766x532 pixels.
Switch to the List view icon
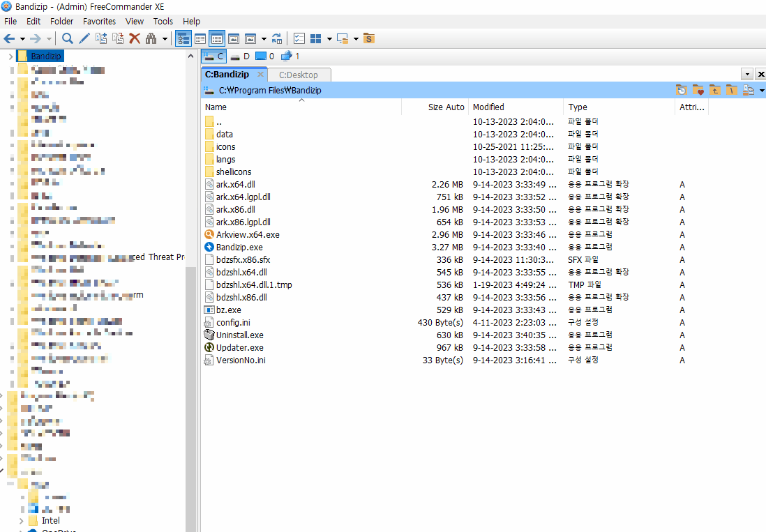click(200, 38)
